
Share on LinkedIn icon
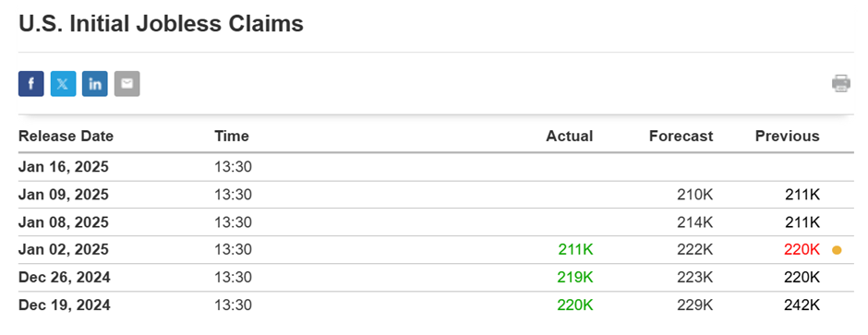[x=95, y=84]
